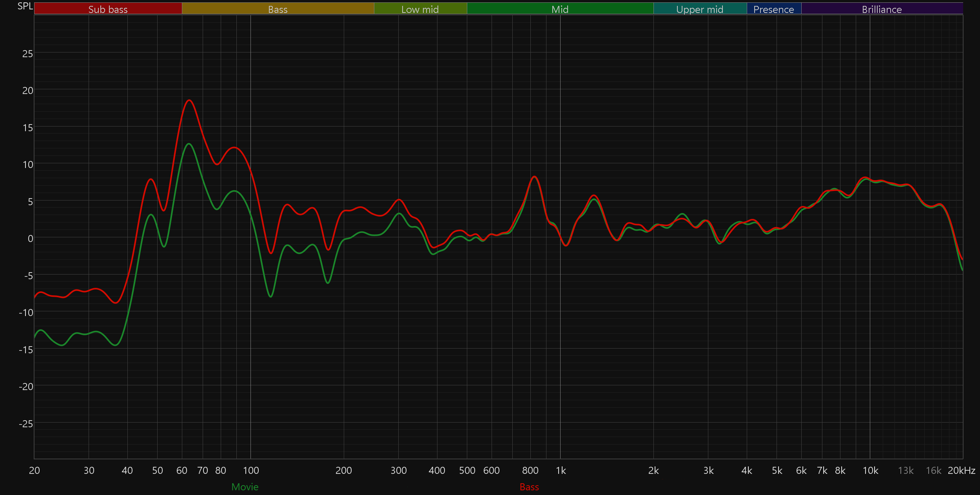
Task: Click the Upper mid band header
Action: (700, 9)
